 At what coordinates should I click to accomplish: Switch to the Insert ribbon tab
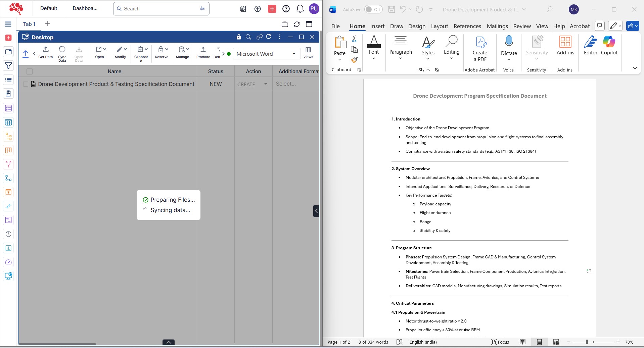(377, 26)
